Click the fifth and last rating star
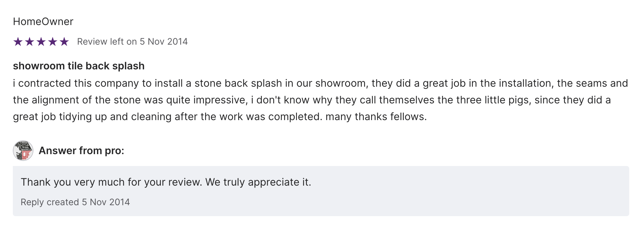This screenshot has height=228, width=644. coord(64,42)
